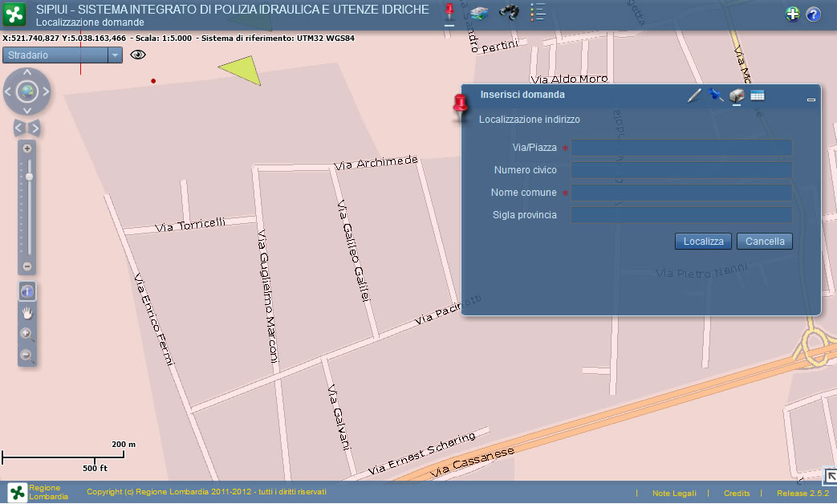Click the Cancella button
The image size is (837, 504).
[x=765, y=242]
